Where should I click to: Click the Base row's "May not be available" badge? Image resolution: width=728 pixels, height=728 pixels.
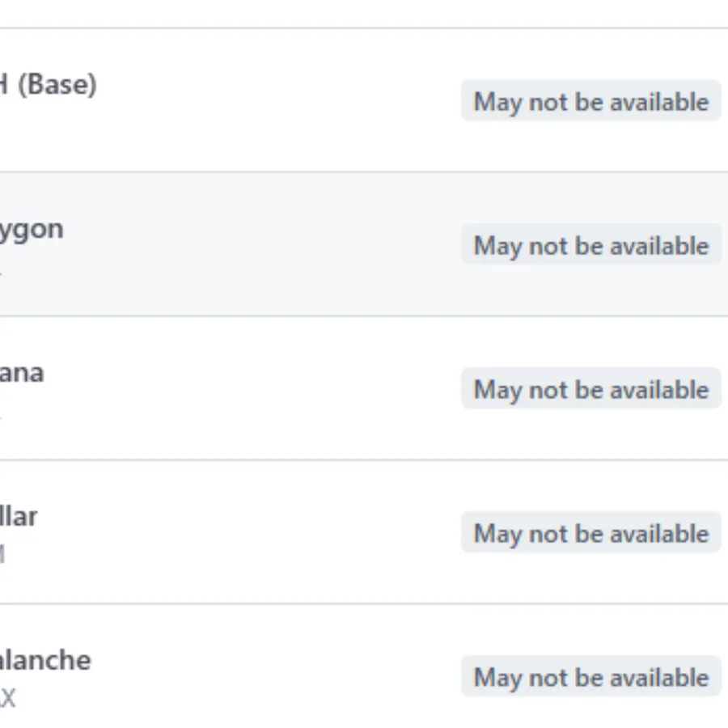click(x=590, y=102)
